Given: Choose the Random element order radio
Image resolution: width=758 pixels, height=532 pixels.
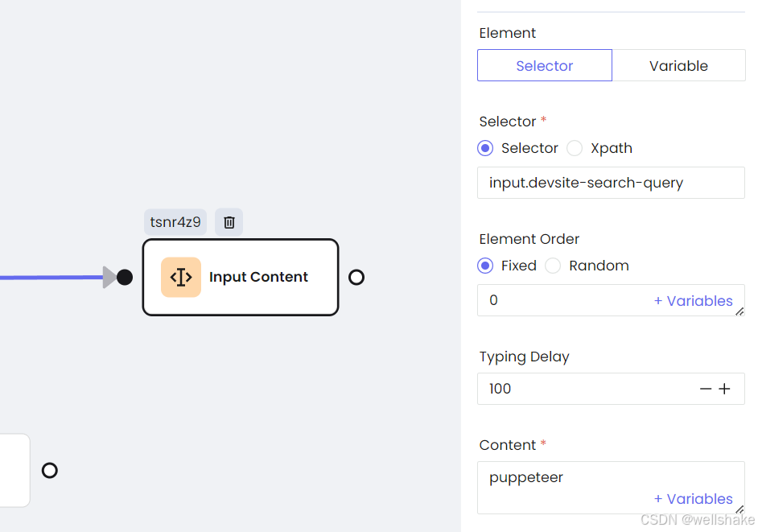Looking at the screenshot, I should point(553,266).
